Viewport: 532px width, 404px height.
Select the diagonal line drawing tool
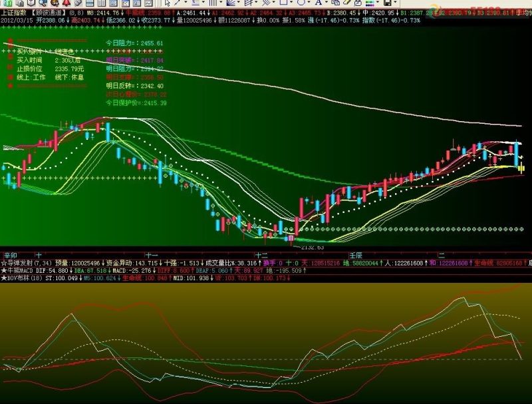(x=178, y=3)
